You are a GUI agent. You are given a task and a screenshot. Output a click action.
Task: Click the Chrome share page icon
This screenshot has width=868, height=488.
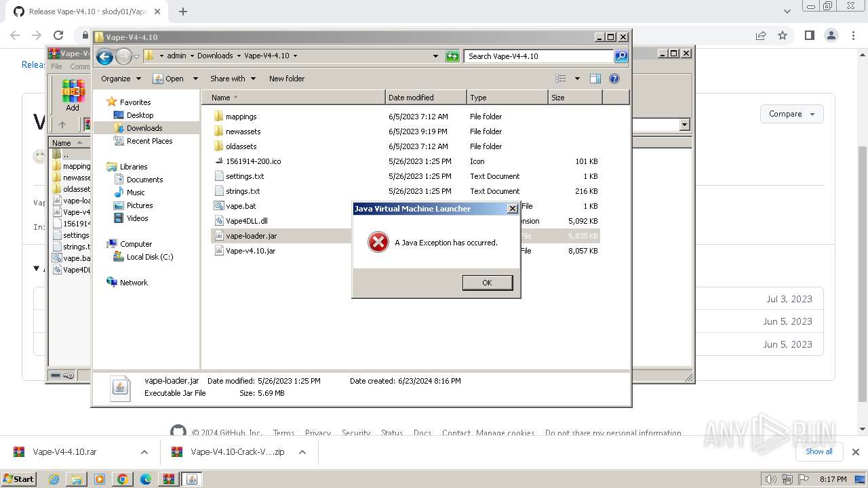[x=761, y=35]
